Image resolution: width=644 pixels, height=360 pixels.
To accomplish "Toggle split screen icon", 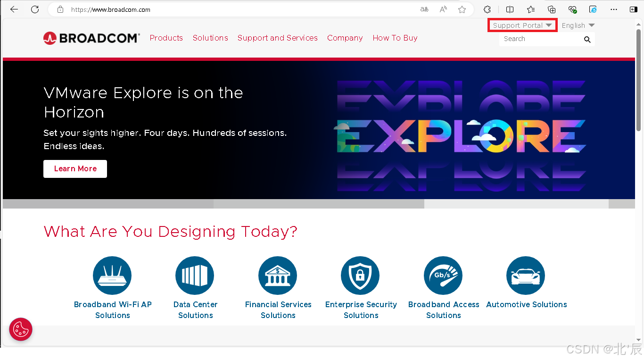I will (510, 9).
